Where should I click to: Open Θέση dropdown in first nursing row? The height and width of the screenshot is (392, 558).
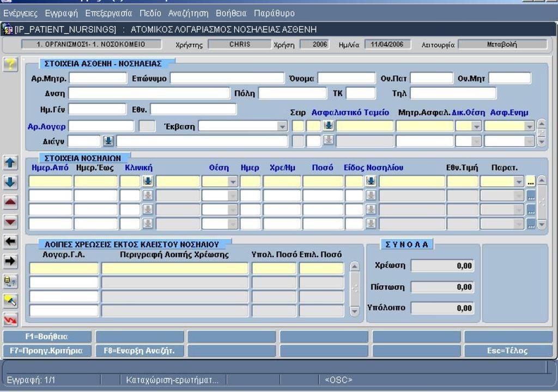coord(232,182)
